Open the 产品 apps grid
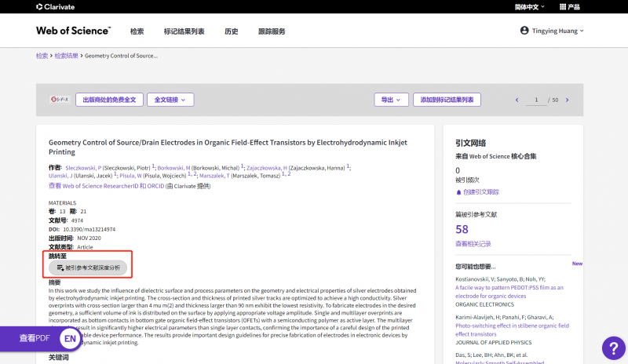This screenshot has height=364, width=628. click(x=569, y=7)
